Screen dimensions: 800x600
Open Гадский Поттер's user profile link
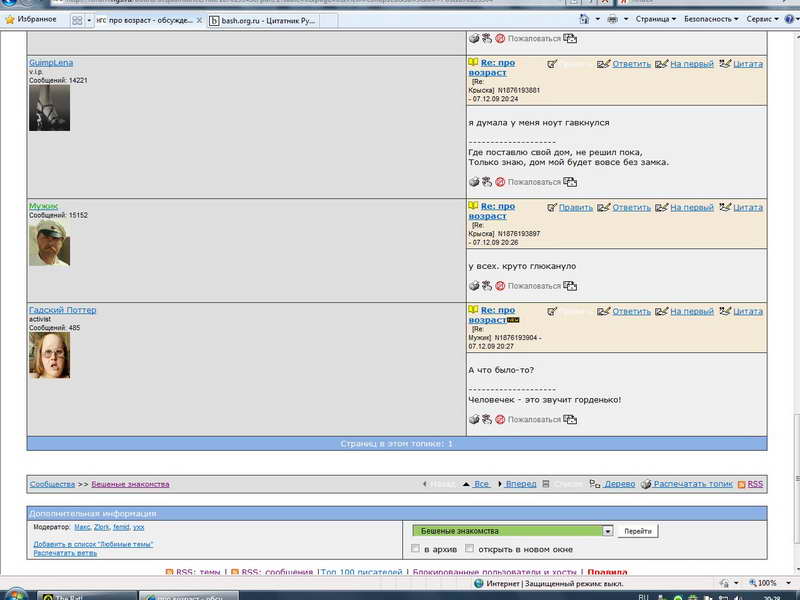point(62,310)
